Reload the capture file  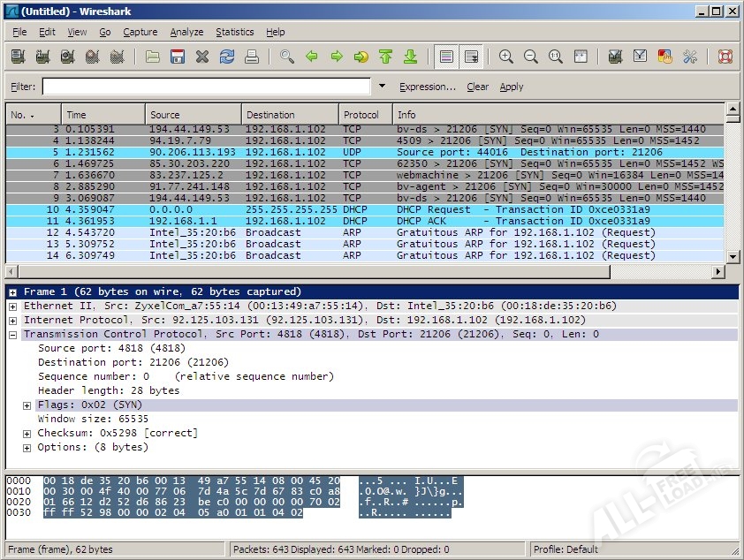(227, 57)
